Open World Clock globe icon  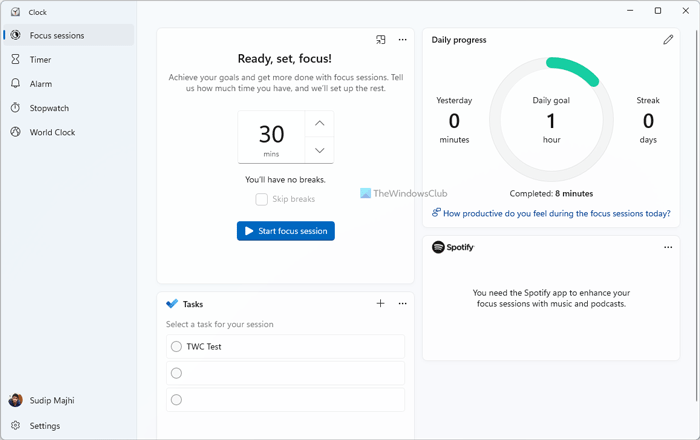click(16, 132)
